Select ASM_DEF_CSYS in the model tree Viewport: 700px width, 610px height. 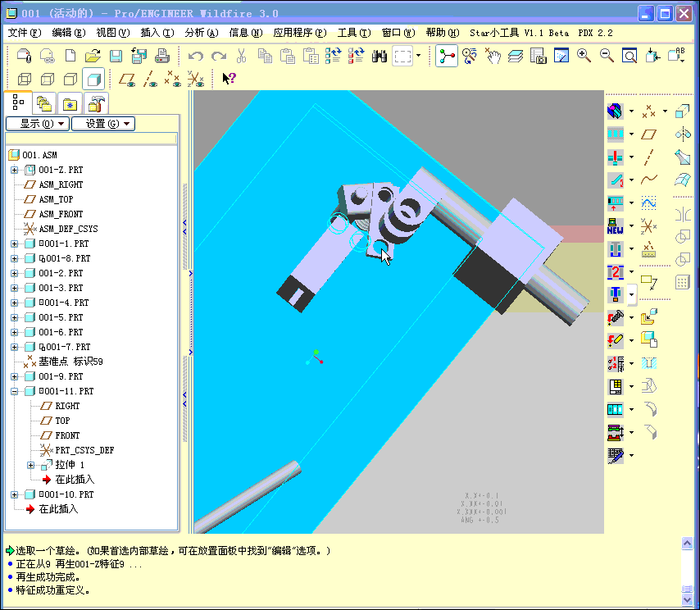pos(68,229)
